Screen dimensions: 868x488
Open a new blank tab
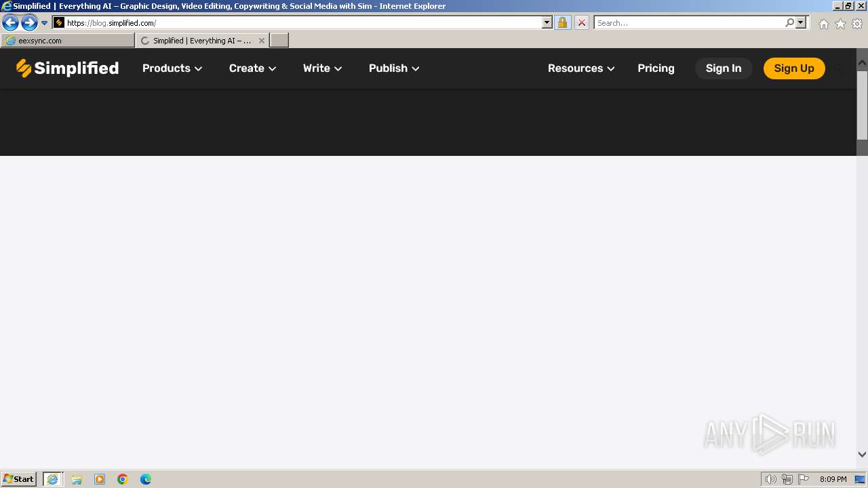tap(279, 41)
